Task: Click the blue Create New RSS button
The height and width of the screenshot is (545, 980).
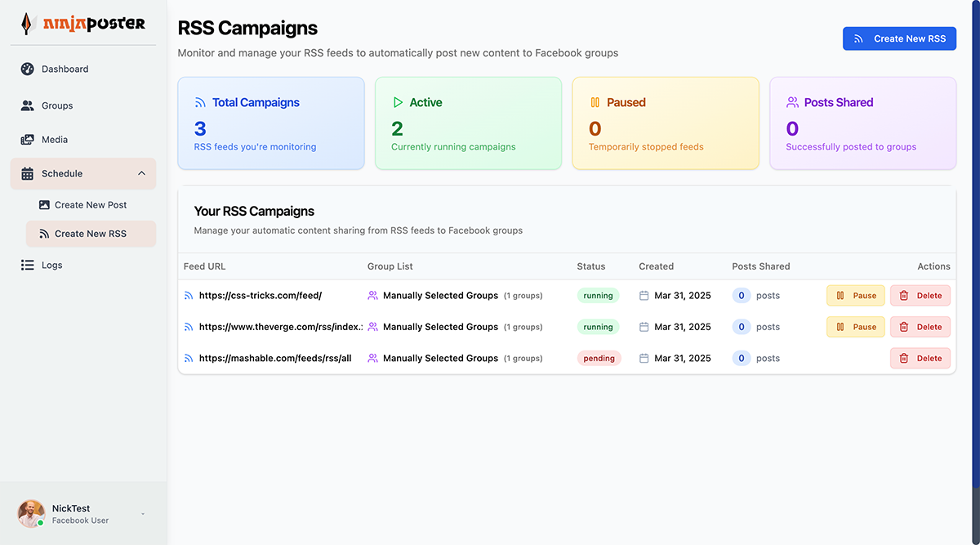Action: 899,38
